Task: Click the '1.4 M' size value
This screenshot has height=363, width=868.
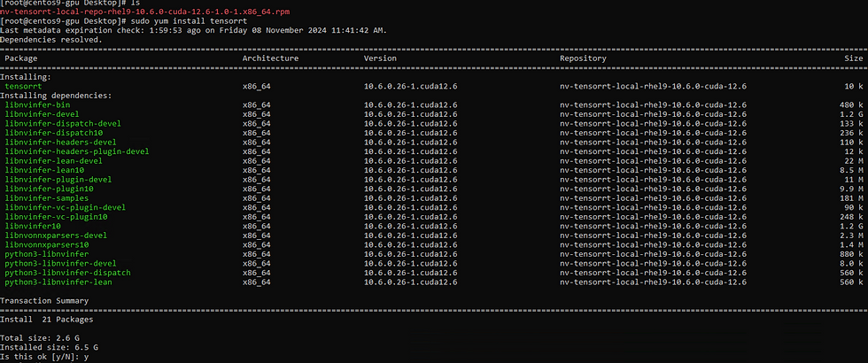Action: point(851,245)
